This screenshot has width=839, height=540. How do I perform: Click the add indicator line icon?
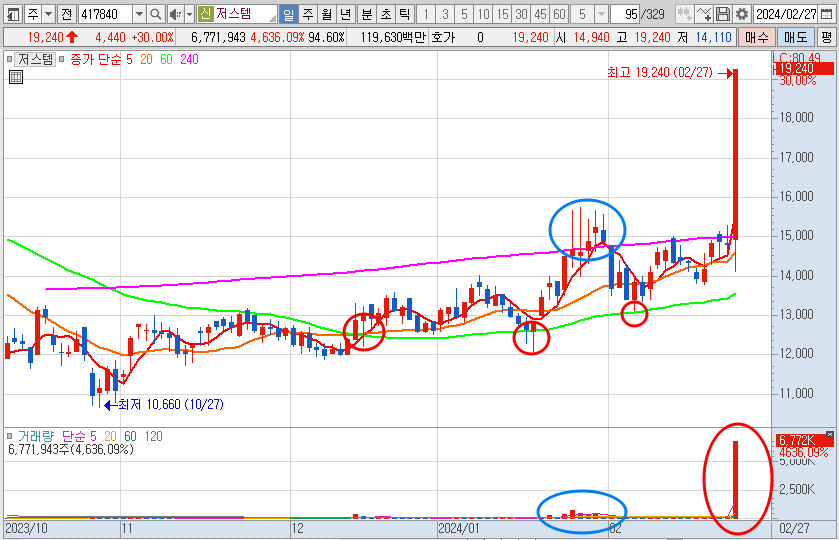(x=704, y=14)
